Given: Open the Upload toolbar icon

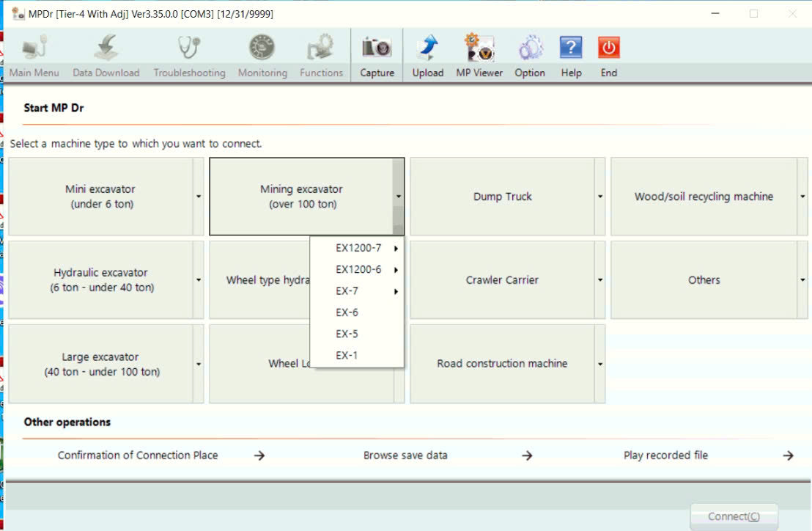Looking at the screenshot, I should click(x=427, y=48).
